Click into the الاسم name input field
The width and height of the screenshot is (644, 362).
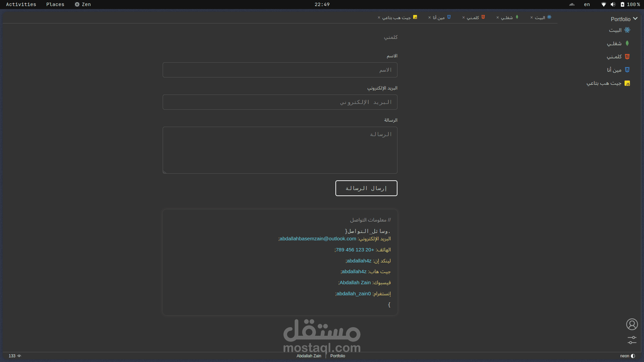[x=280, y=70]
